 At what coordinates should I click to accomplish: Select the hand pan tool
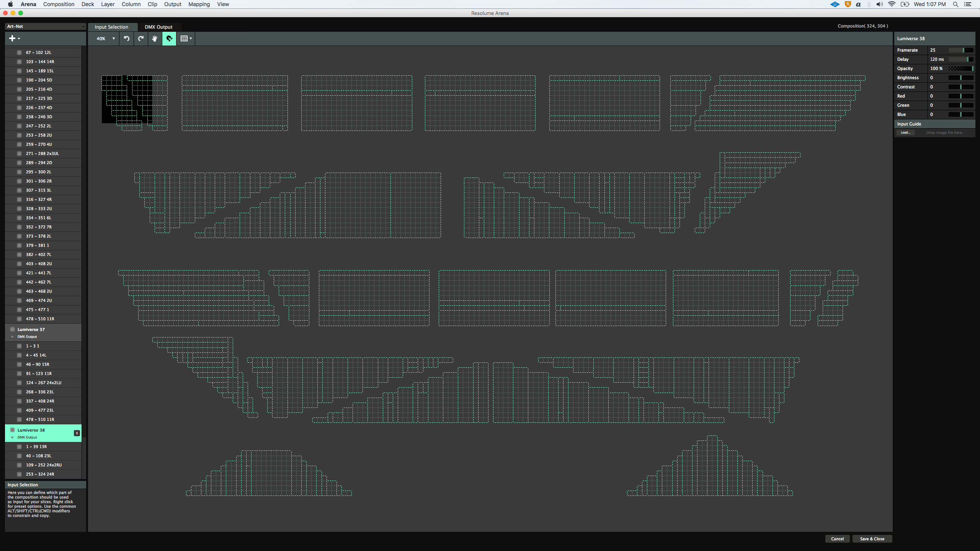point(155,39)
